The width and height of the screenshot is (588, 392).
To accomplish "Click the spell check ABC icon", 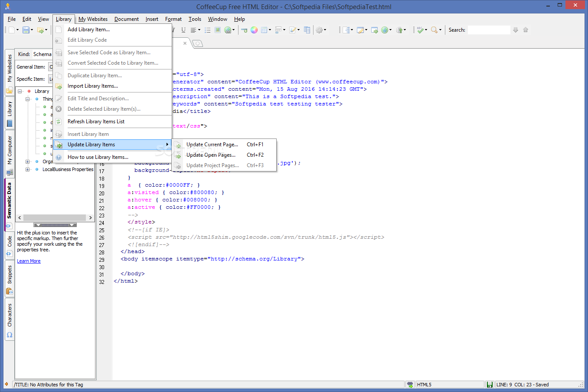I will pyautogui.click(x=420, y=30).
